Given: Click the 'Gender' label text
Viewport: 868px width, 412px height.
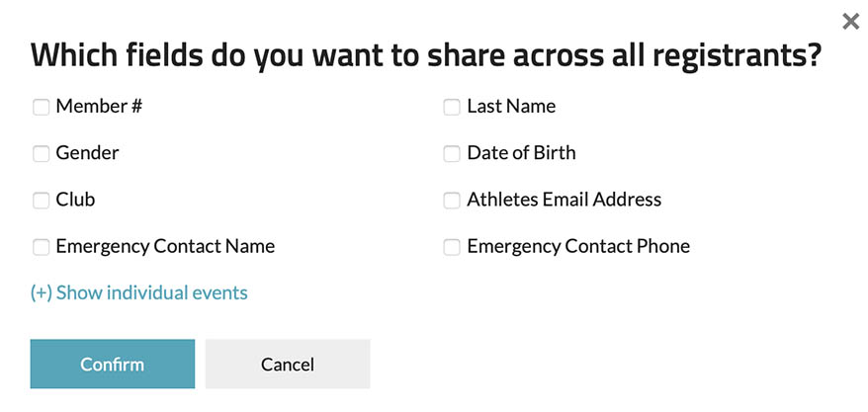Looking at the screenshot, I should pyautogui.click(x=87, y=154).
